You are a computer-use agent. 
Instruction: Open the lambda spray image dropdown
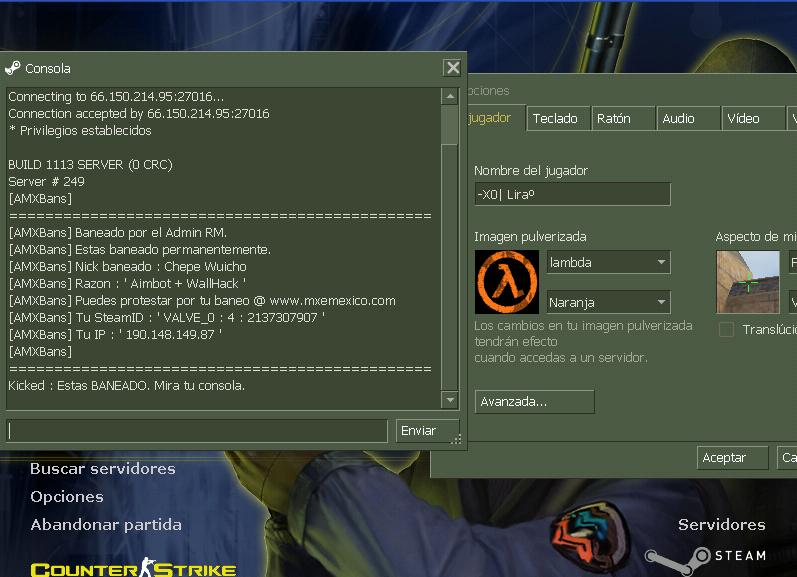point(608,262)
